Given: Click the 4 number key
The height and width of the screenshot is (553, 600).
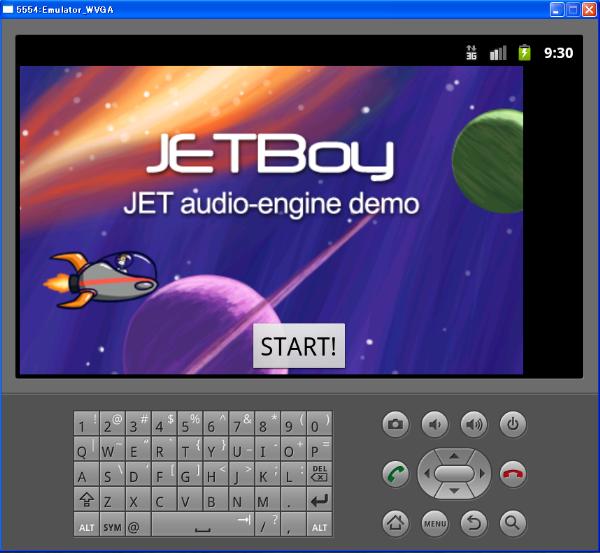Looking at the screenshot, I should (164, 423).
